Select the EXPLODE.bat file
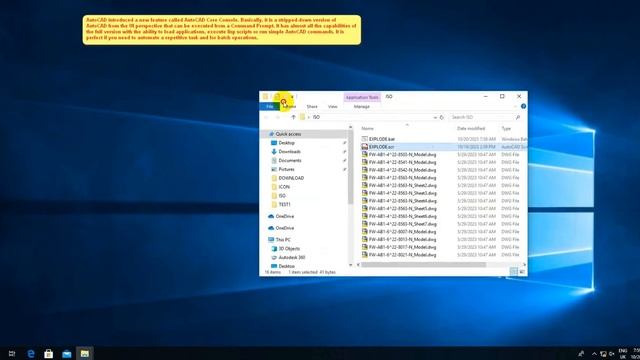 382,139
